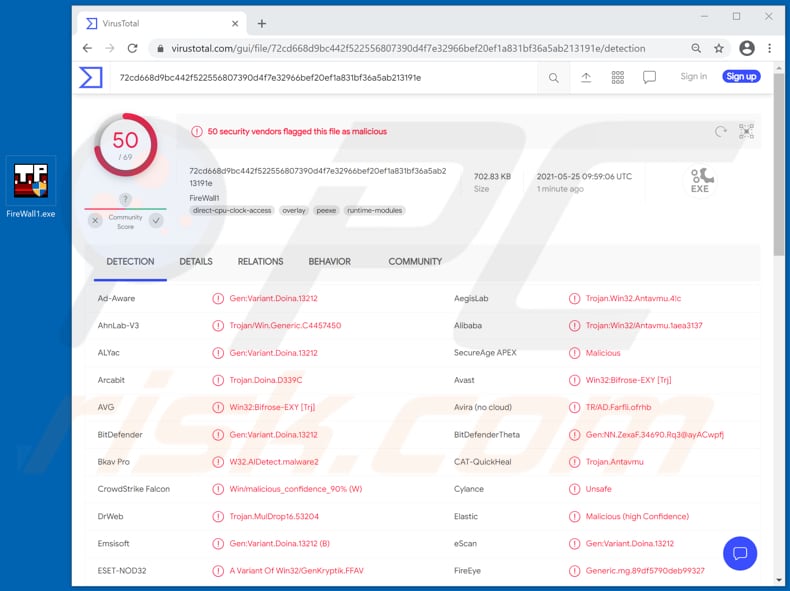
Task: Click the upload file icon
Action: click(586, 77)
